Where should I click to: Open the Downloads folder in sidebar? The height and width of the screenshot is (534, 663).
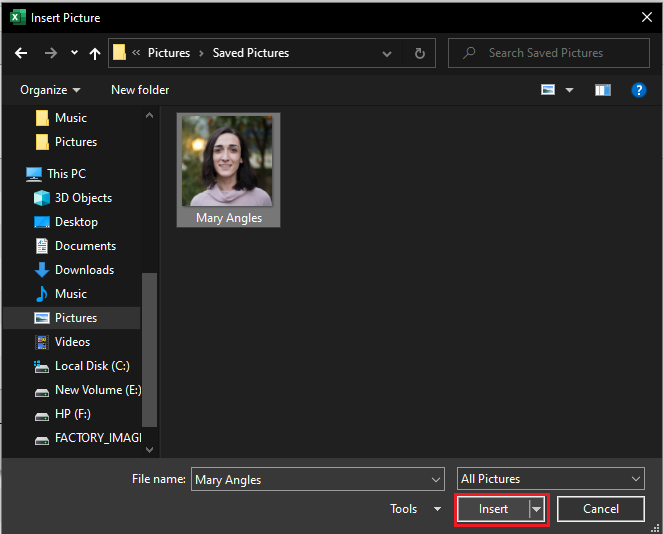(x=84, y=270)
